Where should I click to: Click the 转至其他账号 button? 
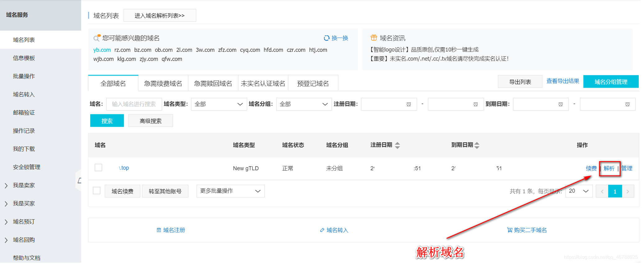click(165, 191)
